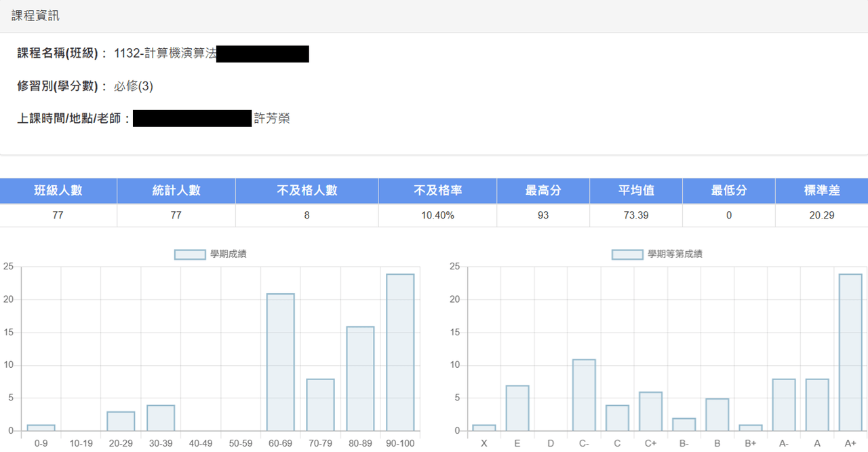Viewport: 868px width, 452px height.
Task: Select the 0-9 score bar
Action: tap(41, 428)
